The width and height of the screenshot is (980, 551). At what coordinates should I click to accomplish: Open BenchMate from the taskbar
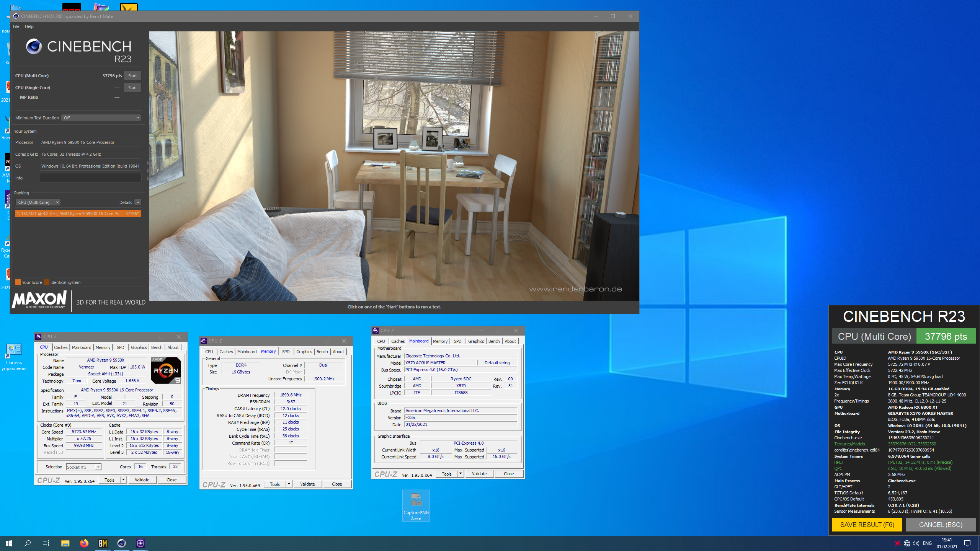(103, 543)
